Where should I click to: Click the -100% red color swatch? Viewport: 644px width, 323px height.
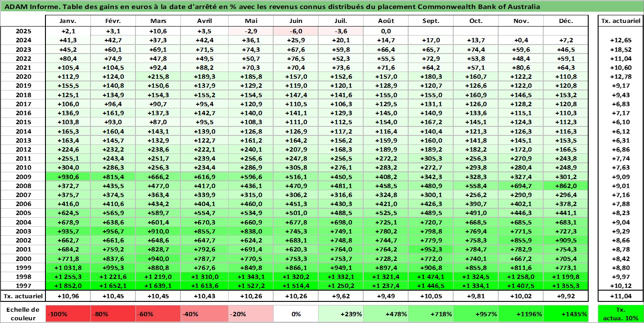68,314
